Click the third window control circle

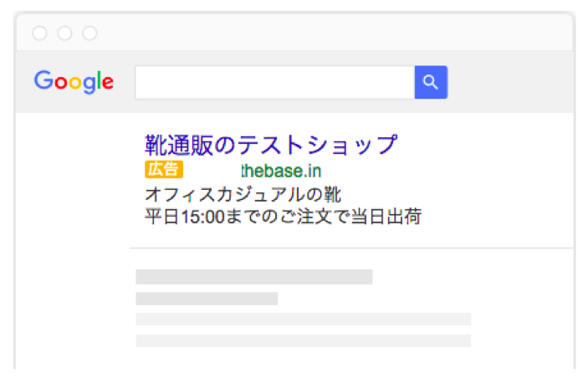click(89, 33)
